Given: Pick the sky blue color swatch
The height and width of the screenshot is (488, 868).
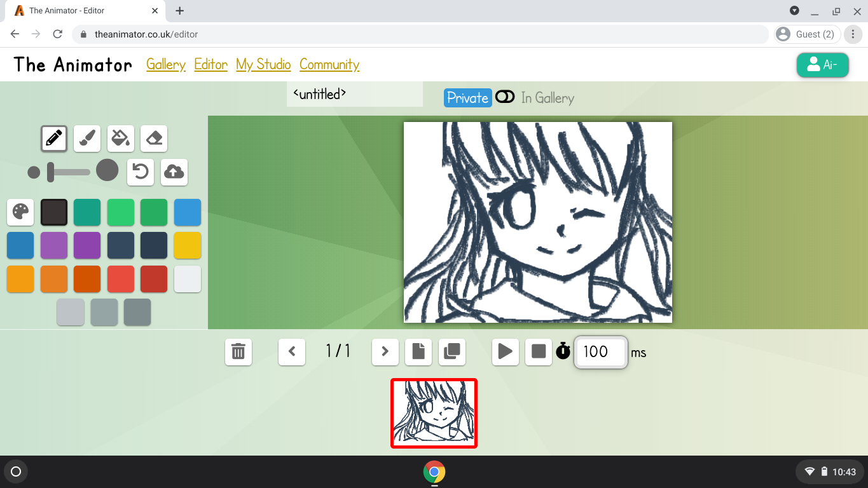Looking at the screenshot, I should (188, 212).
